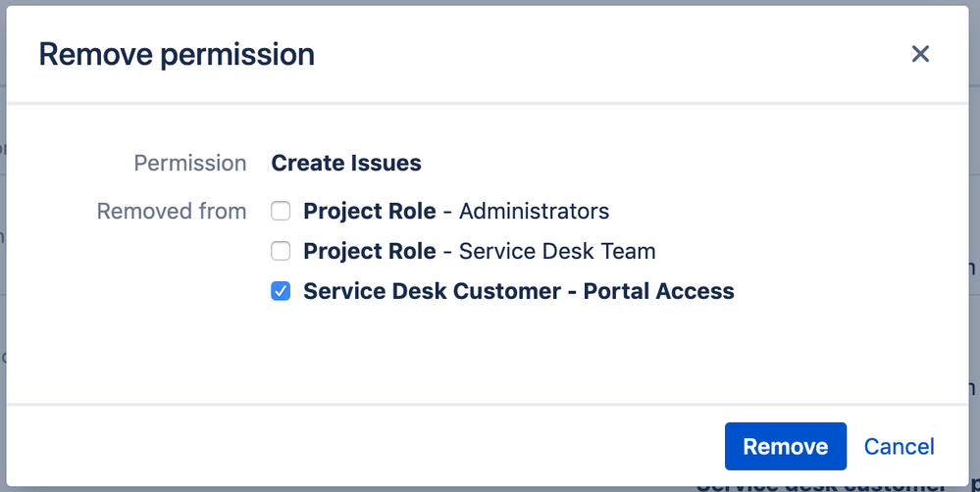Click bold Service Desk Customer label text
This screenshot has height=492, width=980.
point(432,291)
